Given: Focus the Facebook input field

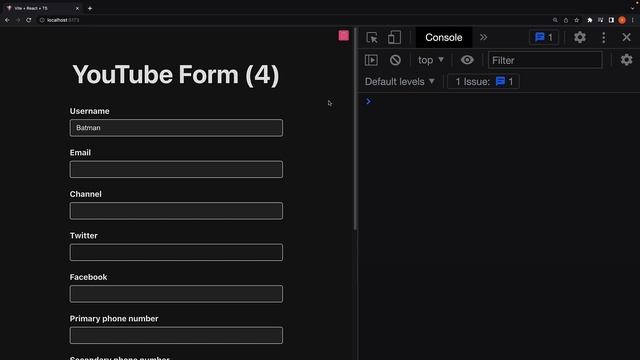Looking at the screenshot, I should 176,294.
